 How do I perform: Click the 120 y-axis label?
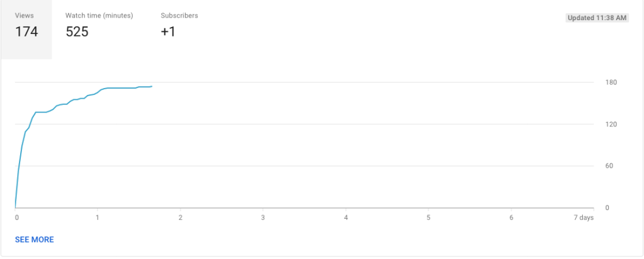(x=611, y=124)
